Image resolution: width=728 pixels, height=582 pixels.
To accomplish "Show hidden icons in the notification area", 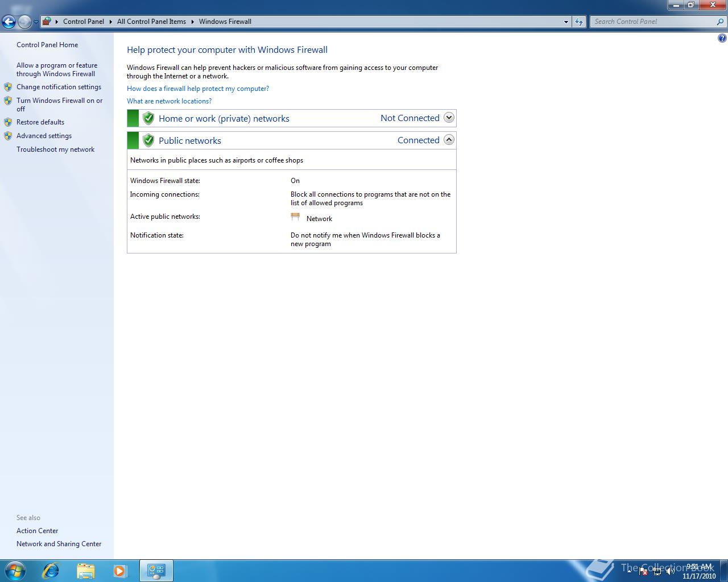I will 628,571.
